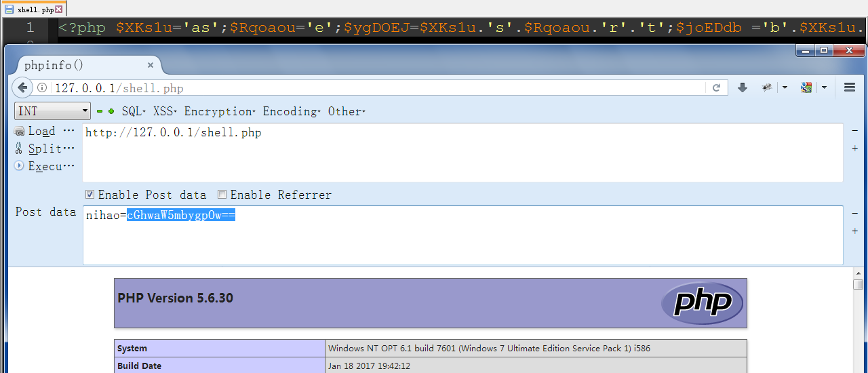The height and width of the screenshot is (373, 868).
Task: Close the shell.php editor tab
Action: click(x=58, y=9)
